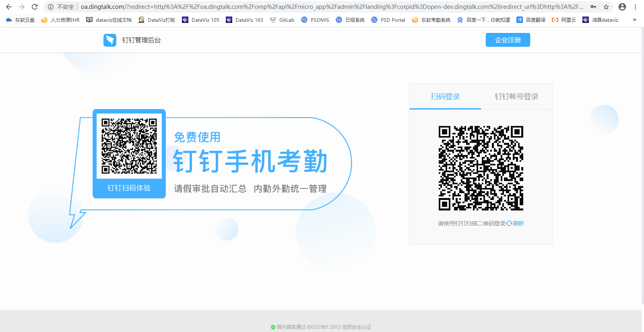Click 钉钉扫码体验 label
This screenshot has width=644, height=332.
tap(129, 188)
